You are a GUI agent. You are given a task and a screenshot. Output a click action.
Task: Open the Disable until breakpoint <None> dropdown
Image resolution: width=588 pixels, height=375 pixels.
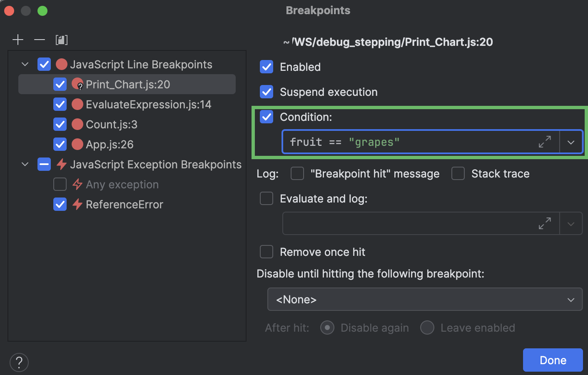coord(425,300)
